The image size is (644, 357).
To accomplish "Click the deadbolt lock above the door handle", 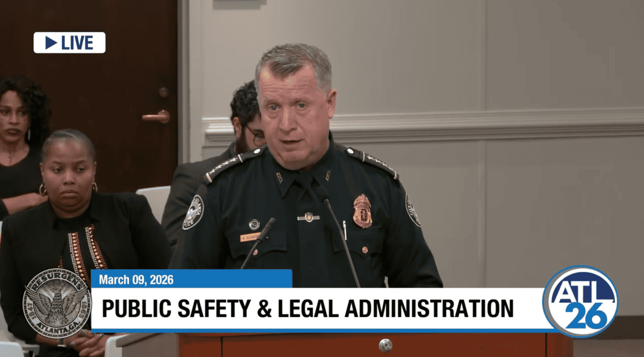I will [x=163, y=92].
